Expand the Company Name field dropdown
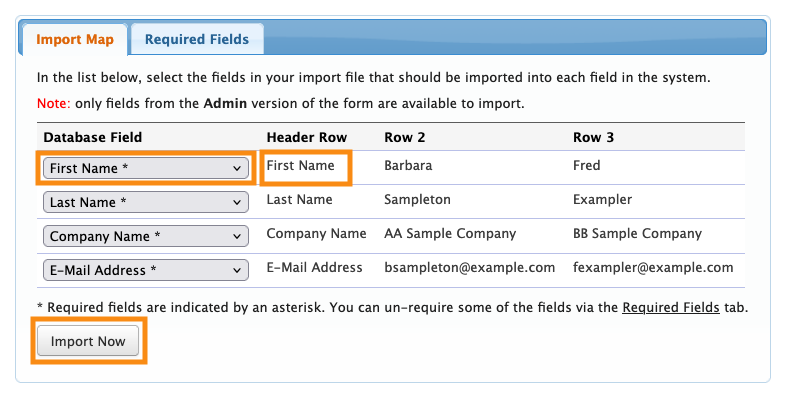 coord(145,237)
